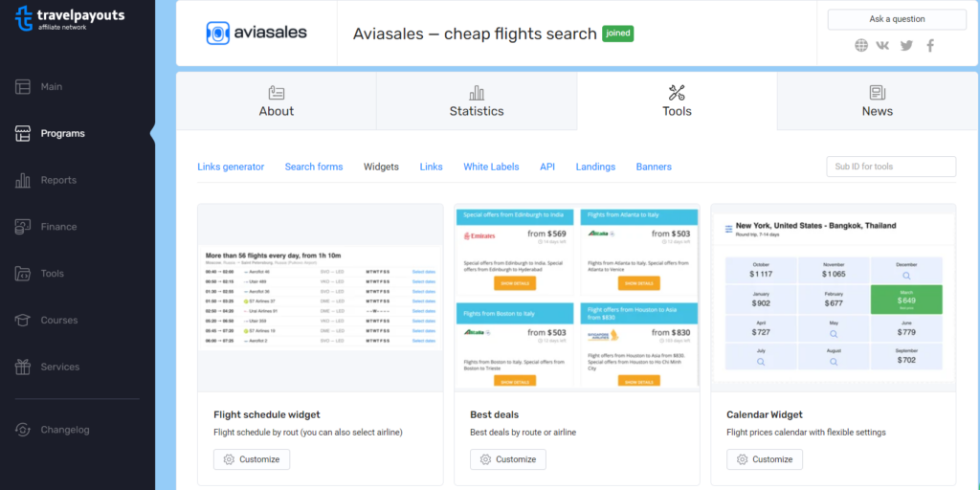Click the Ask a question button
Viewport: 980px width, 490px height.
click(897, 19)
